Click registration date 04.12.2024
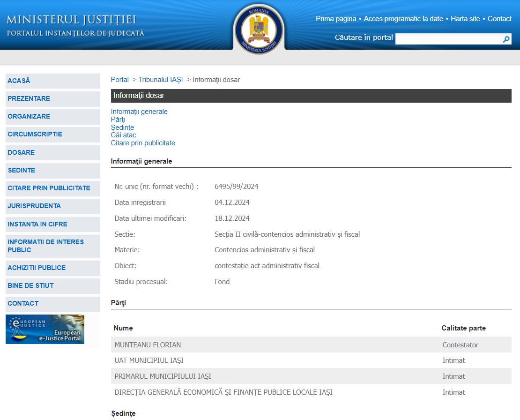Viewport: 520px width, 420px height. tap(232, 202)
